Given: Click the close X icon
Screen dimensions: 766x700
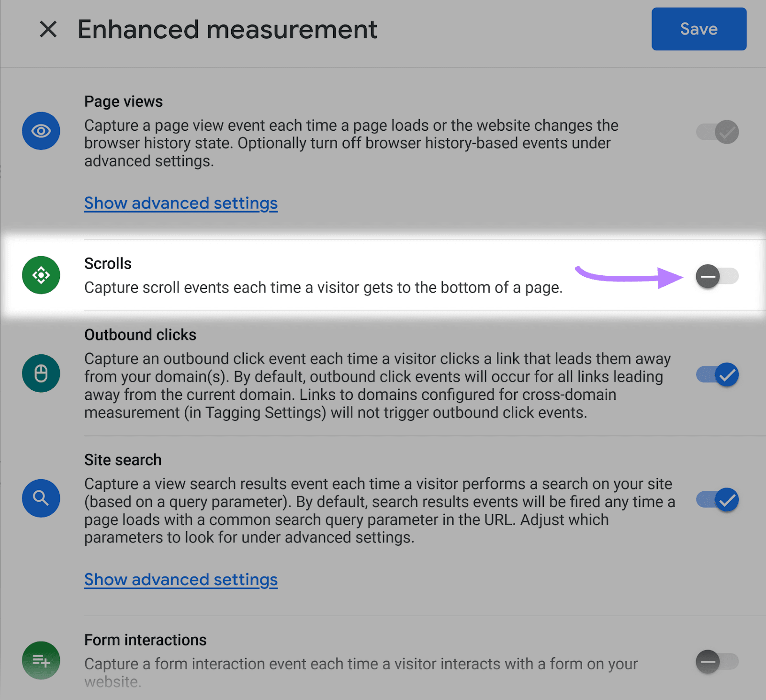Looking at the screenshot, I should [48, 30].
